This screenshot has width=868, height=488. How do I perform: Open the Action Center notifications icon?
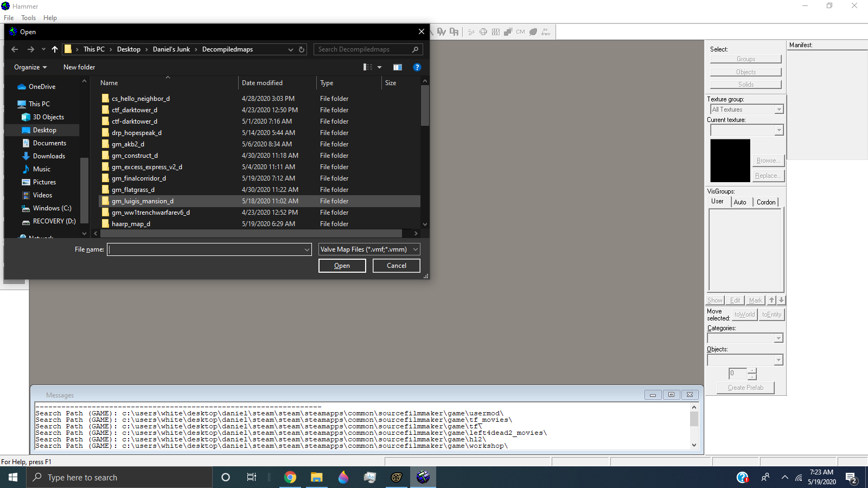851,478
